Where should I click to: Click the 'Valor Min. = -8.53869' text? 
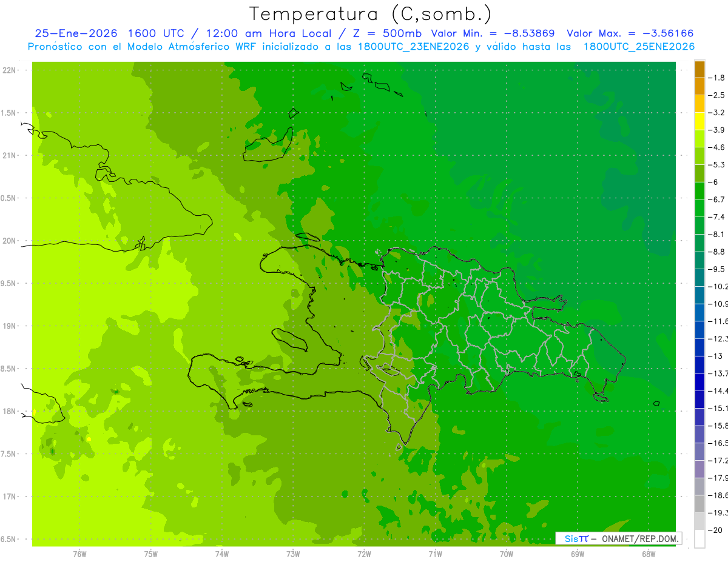[493, 33]
